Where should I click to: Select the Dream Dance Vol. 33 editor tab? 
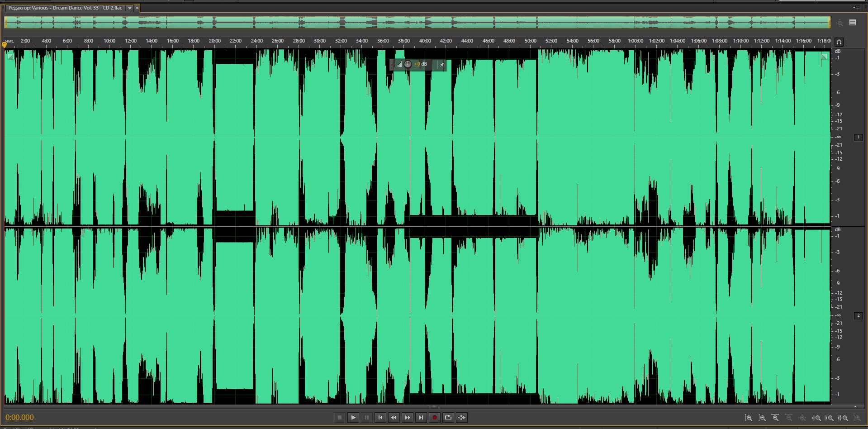66,8
